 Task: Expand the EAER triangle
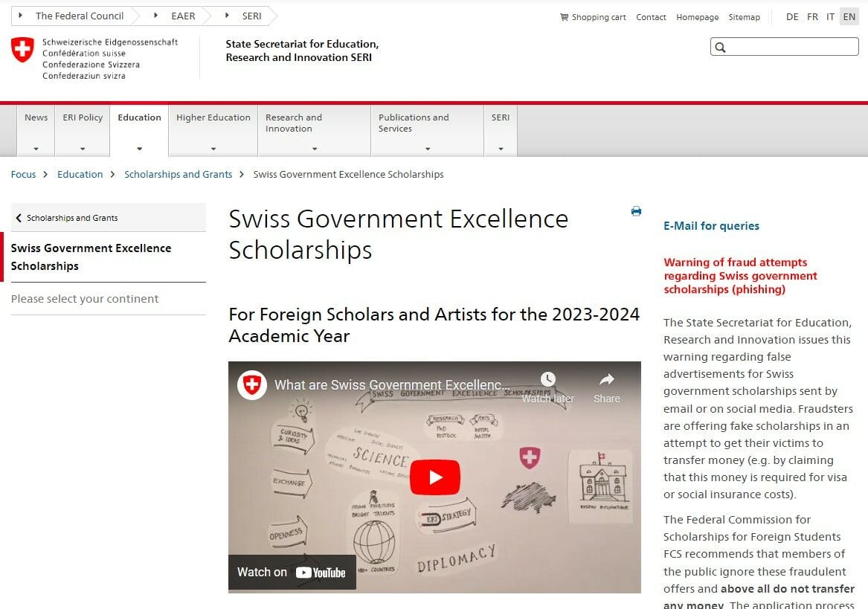[155, 16]
